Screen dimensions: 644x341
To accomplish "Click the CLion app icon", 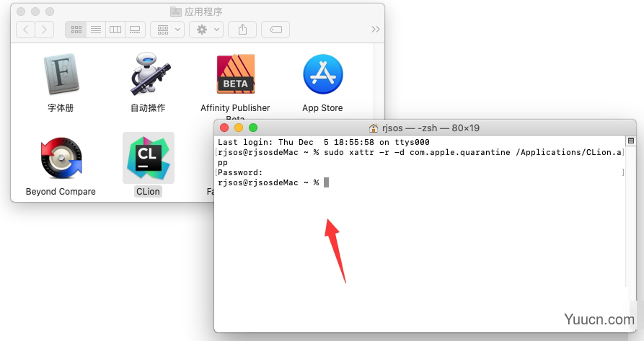I will coord(149,158).
